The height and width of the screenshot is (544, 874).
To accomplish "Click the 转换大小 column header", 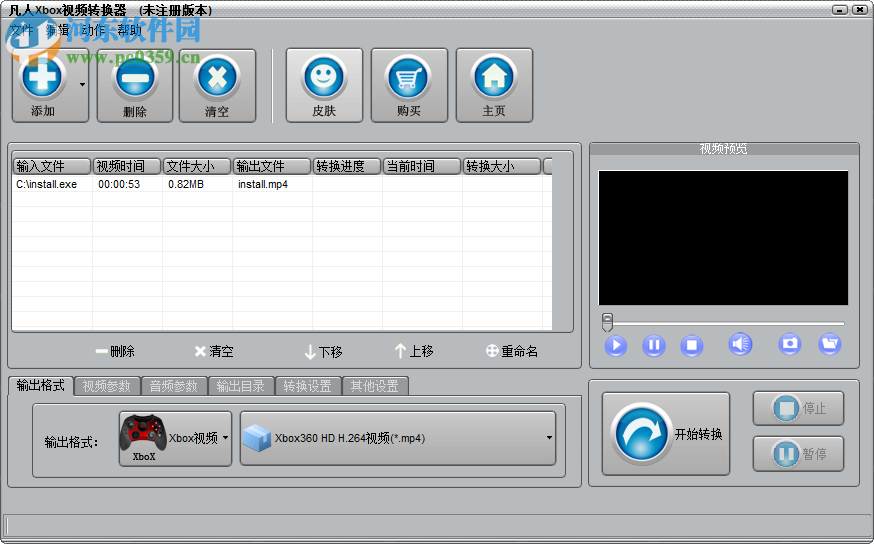I will [502, 166].
